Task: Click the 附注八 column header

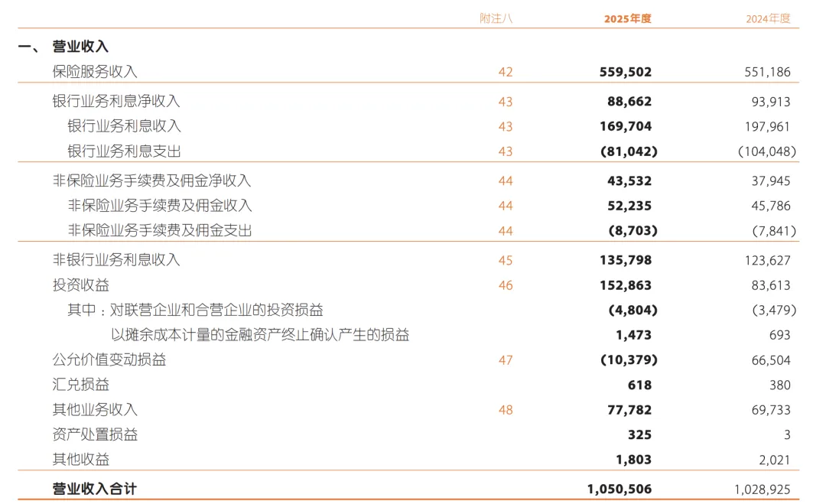Action: point(496,18)
